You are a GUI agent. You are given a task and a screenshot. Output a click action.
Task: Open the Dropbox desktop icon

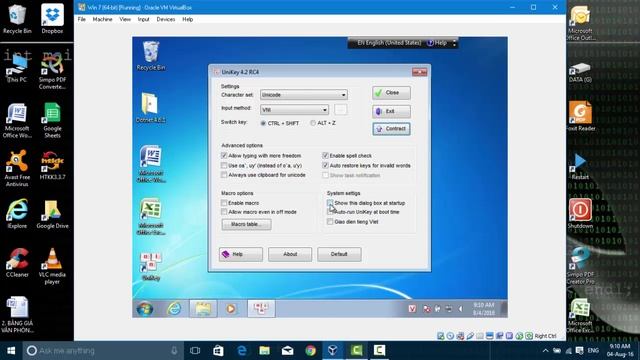52,19
